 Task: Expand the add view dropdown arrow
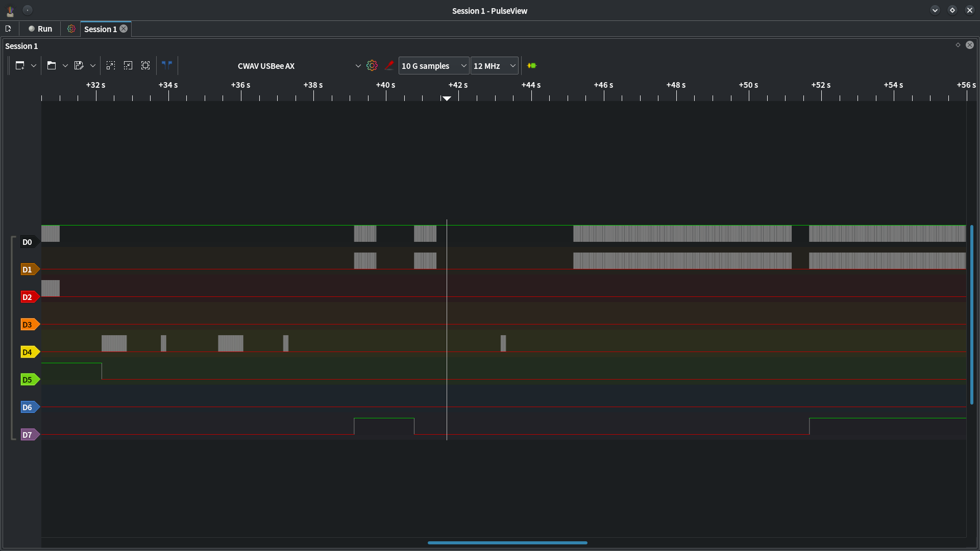pos(34,66)
